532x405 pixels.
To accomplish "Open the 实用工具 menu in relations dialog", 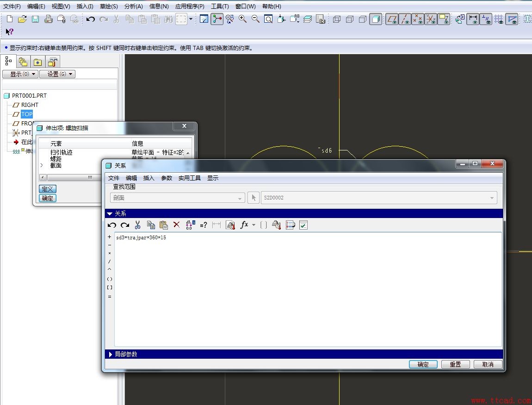I will 189,178.
